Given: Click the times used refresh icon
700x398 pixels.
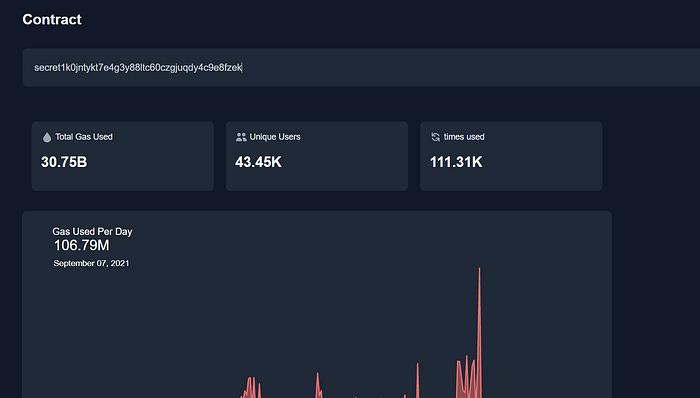Looking at the screenshot, I should click(x=435, y=137).
